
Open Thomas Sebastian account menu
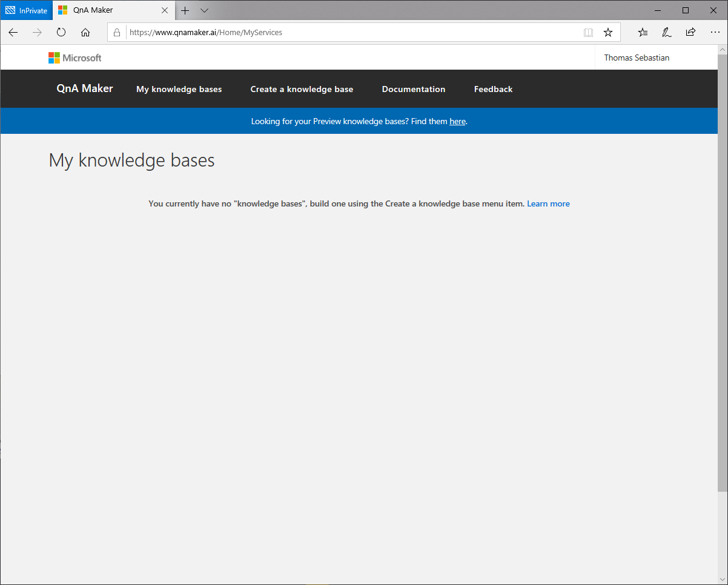pos(637,58)
